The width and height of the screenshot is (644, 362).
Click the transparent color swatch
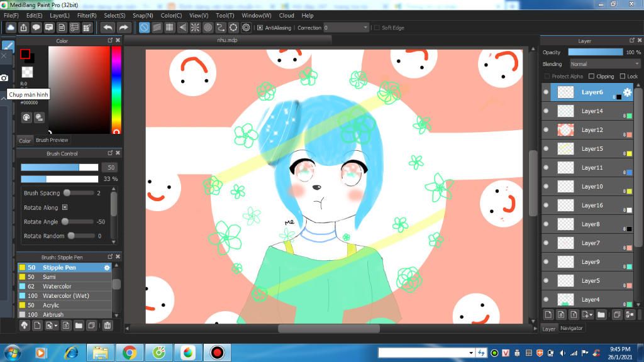(27, 72)
